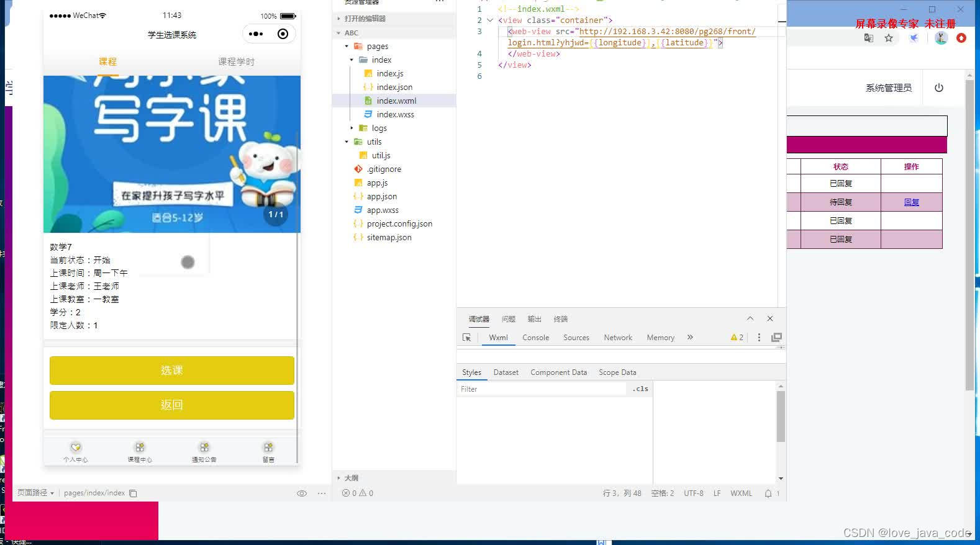Image resolution: width=980 pixels, height=545 pixels.
Task: Select index.wxml file in explorer
Action: tap(394, 101)
